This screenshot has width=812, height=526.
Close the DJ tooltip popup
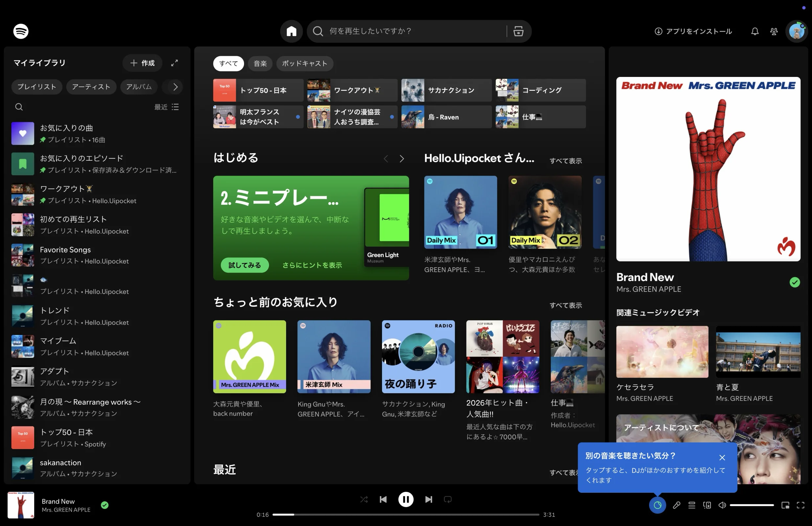point(722,457)
